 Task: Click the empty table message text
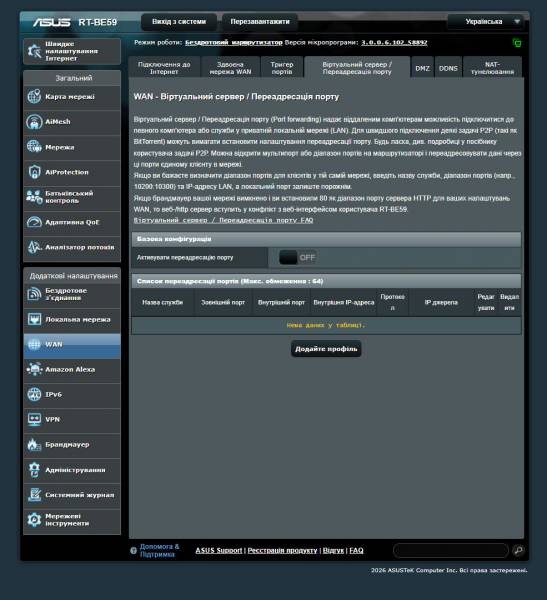pos(326,325)
